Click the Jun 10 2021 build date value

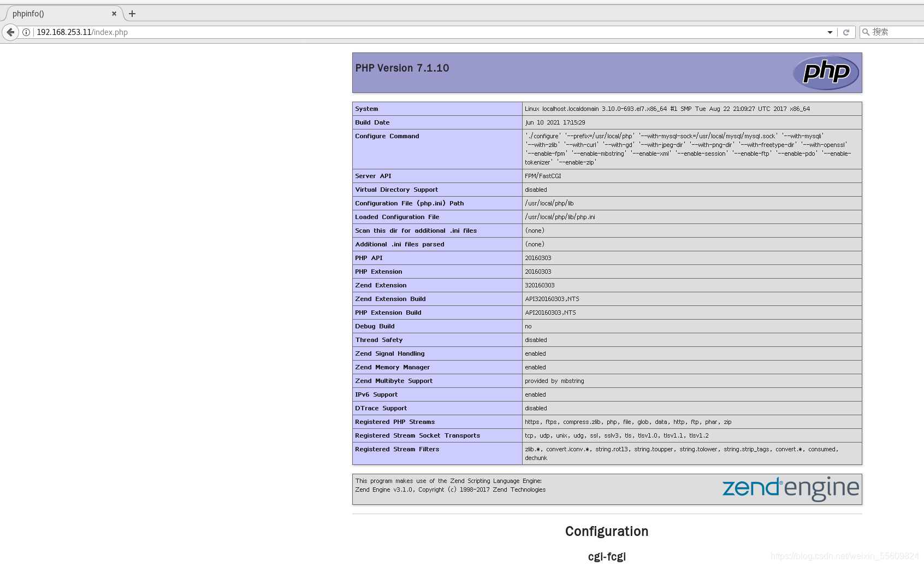pos(555,122)
